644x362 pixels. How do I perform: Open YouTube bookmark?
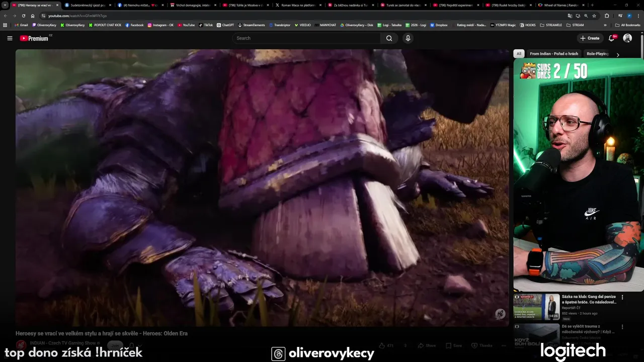pyautogui.click(x=186, y=25)
